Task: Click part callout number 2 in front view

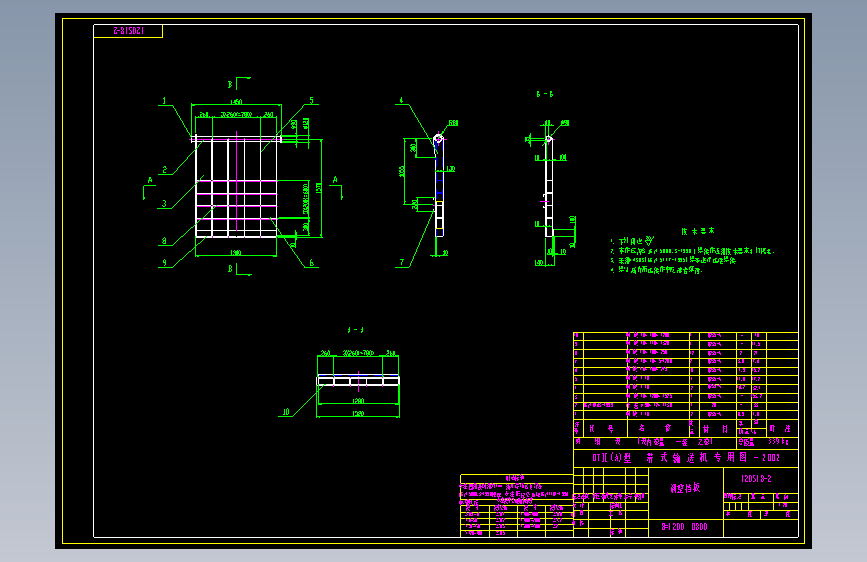Action: tap(164, 170)
